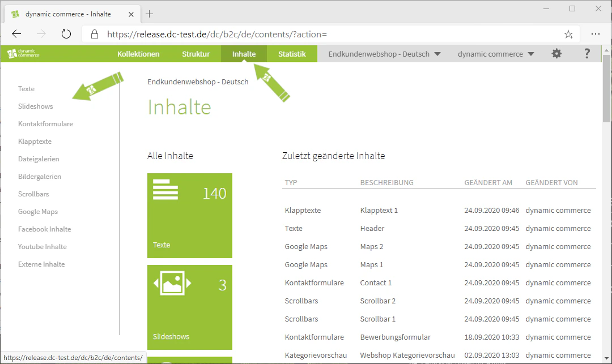Open Externe Inhalte in the sidebar
This screenshot has width=612, height=364.
tap(41, 264)
